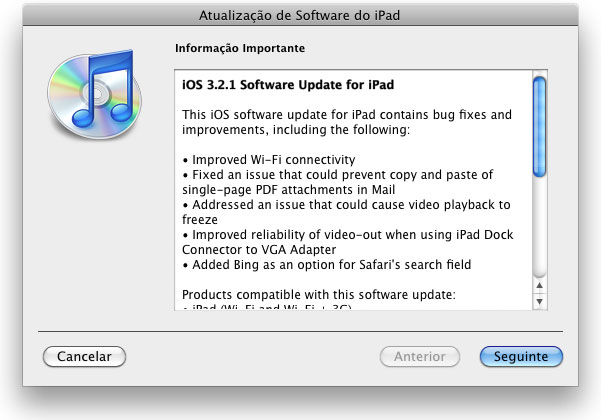This screenshot has height=420, width=601.
Task: Click the iOS 3.2.1 Software Update title
Action: coord(288,84)
